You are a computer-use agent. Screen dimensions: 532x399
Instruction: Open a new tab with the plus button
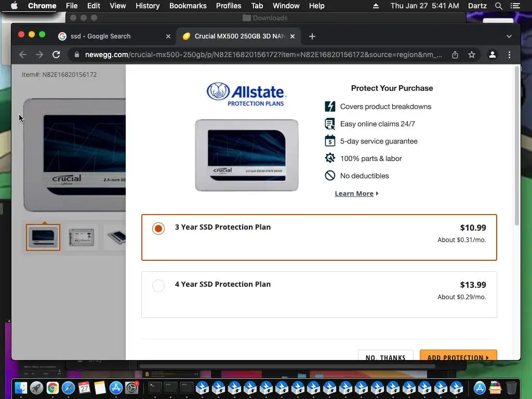coord(312,36)
